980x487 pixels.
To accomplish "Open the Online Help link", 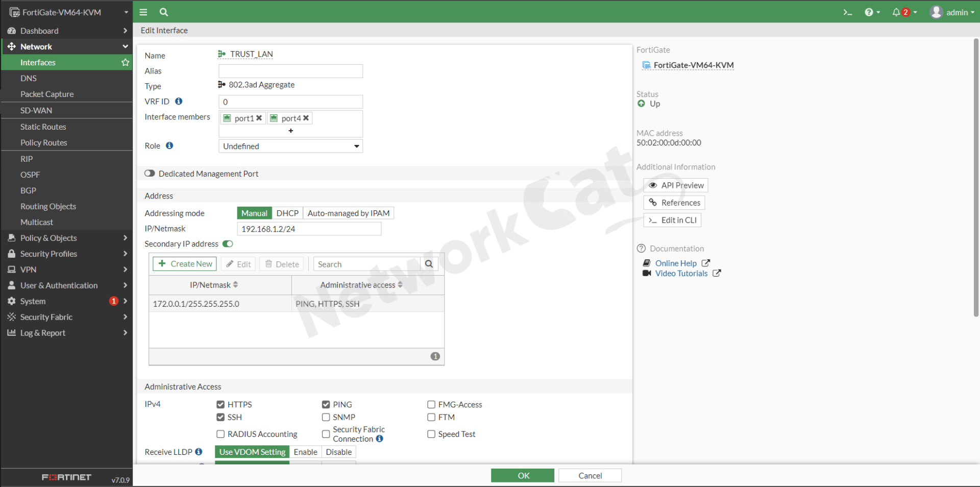I will (x=676, y=263).
